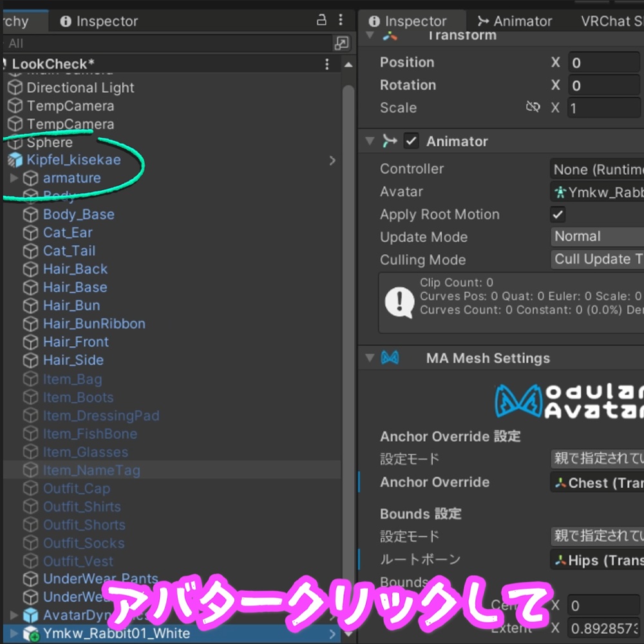Disable the Animator component checkbox
The image size is (644, 644).
(x=410, y=140)
